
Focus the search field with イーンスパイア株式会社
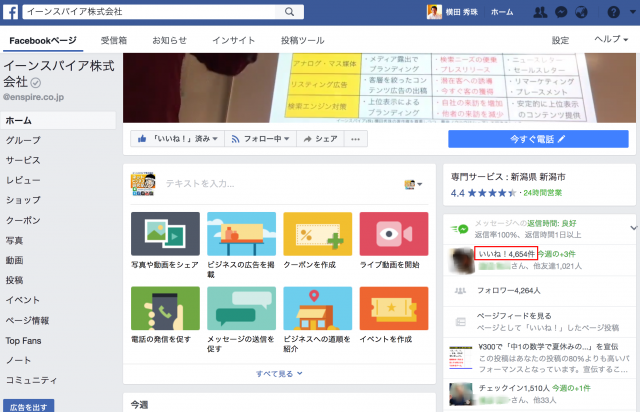point(151,12)
